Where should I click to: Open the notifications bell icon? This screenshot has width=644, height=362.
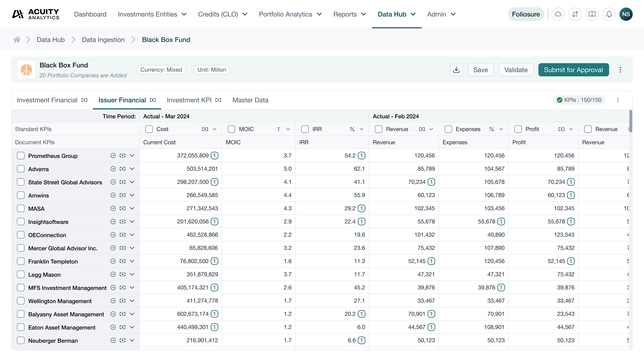tap(609, 14)
